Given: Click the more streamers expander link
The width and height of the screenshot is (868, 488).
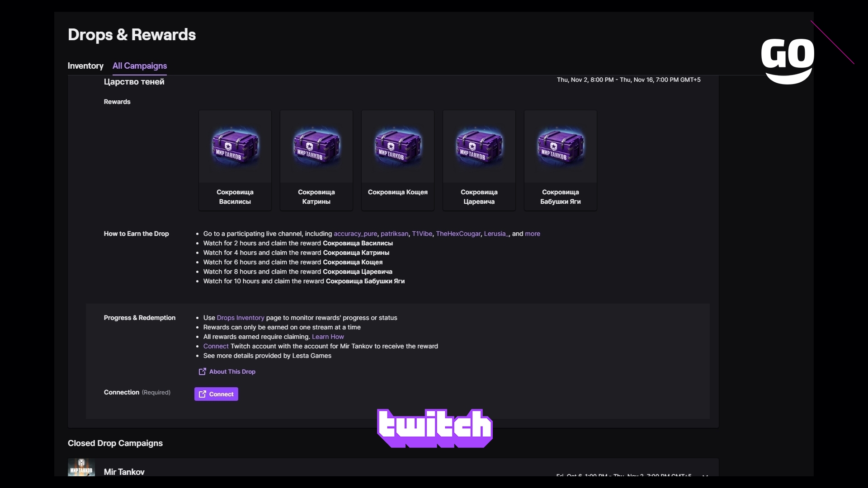Looking at the screenshot, I should tap(532, 233).
